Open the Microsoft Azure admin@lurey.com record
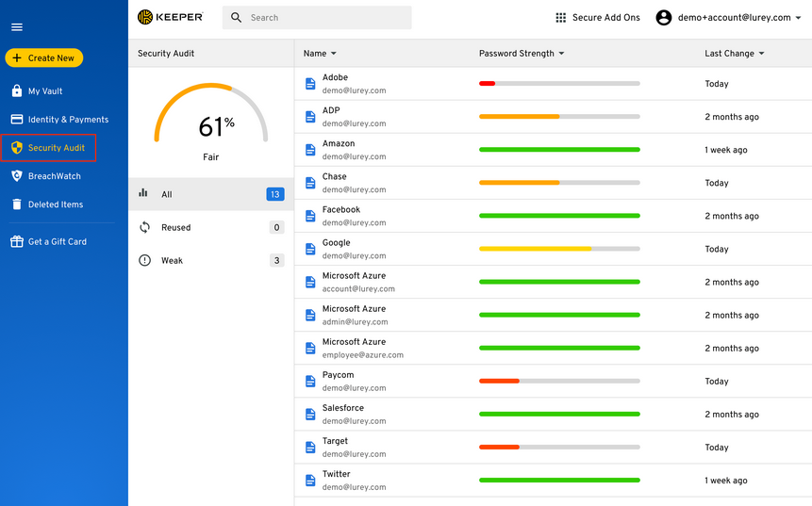The image size is (812, 506). click(x=553, y=315)
